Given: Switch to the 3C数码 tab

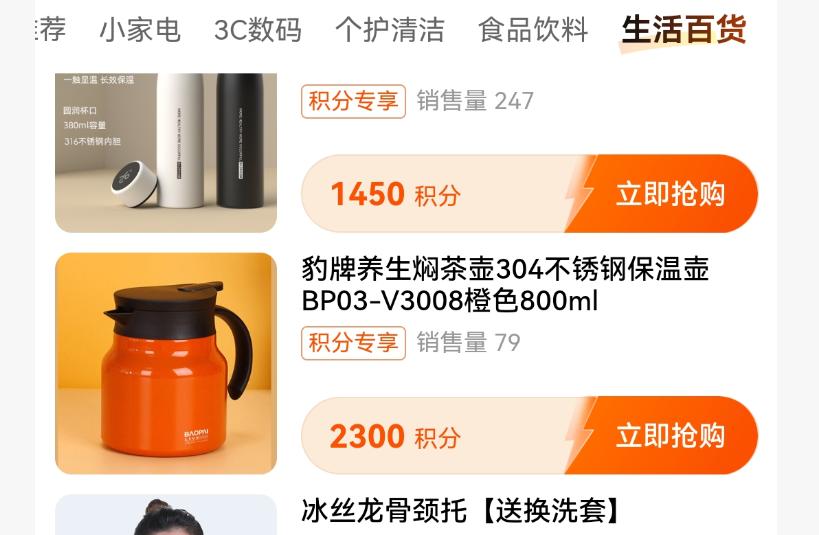Looking at the screenshot, I should click(x=258, y=29).
